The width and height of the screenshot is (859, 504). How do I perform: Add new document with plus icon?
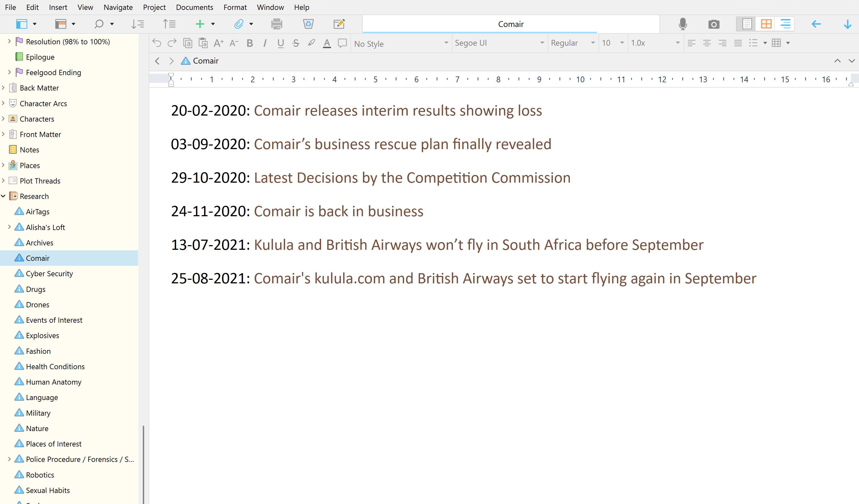click(200, 24)
